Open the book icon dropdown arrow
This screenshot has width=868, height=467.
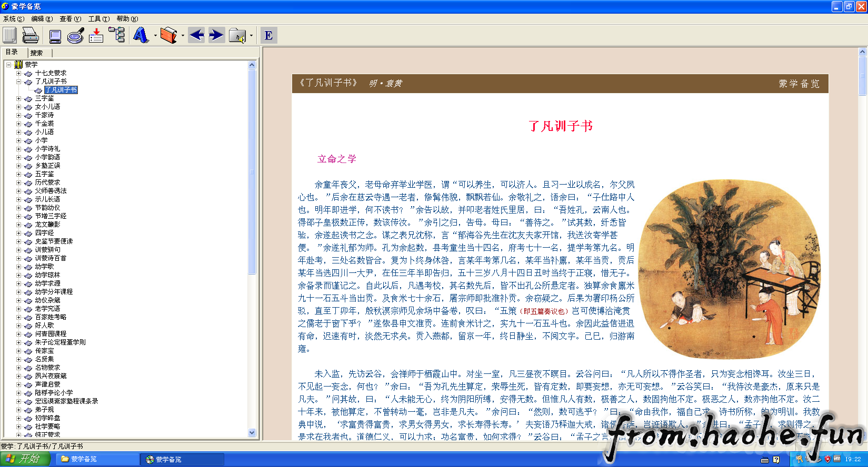183,36
